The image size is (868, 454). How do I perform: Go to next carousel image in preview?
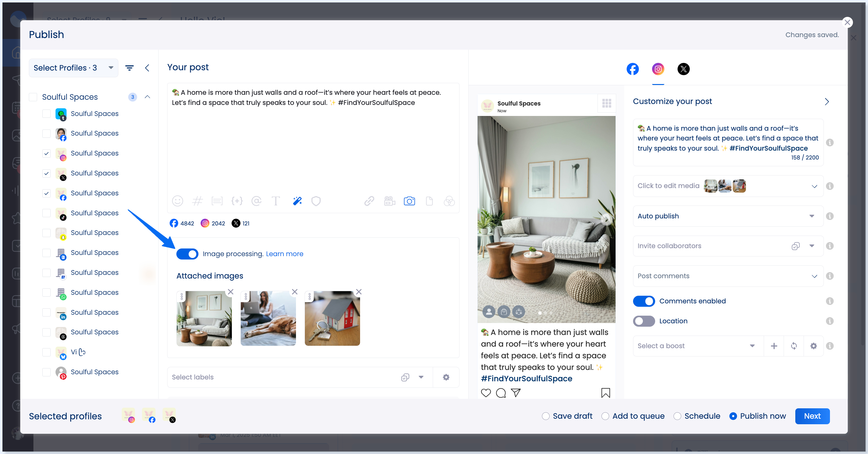606,220
